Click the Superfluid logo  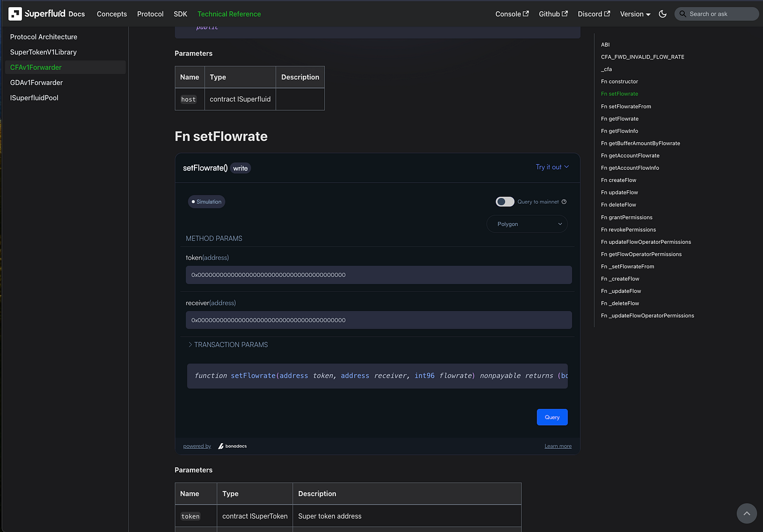(x=15, y=13)
